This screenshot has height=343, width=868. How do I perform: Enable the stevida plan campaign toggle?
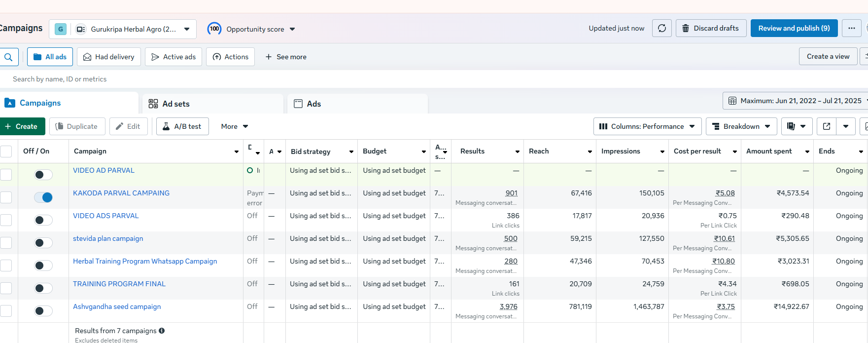[43, 243]
